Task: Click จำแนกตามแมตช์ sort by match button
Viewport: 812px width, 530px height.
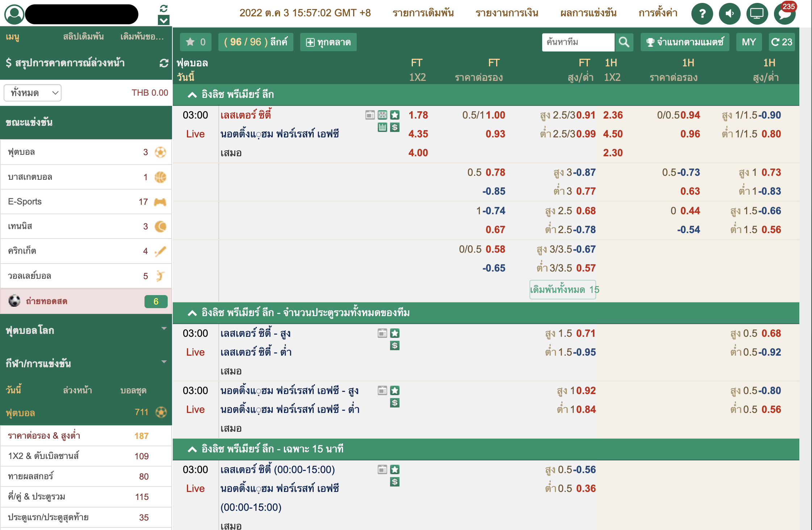Action: tap(685, 42)
